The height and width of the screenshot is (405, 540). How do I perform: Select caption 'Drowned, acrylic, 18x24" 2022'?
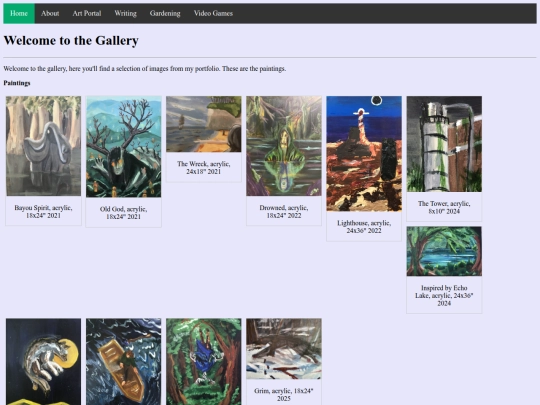[284, 211]
